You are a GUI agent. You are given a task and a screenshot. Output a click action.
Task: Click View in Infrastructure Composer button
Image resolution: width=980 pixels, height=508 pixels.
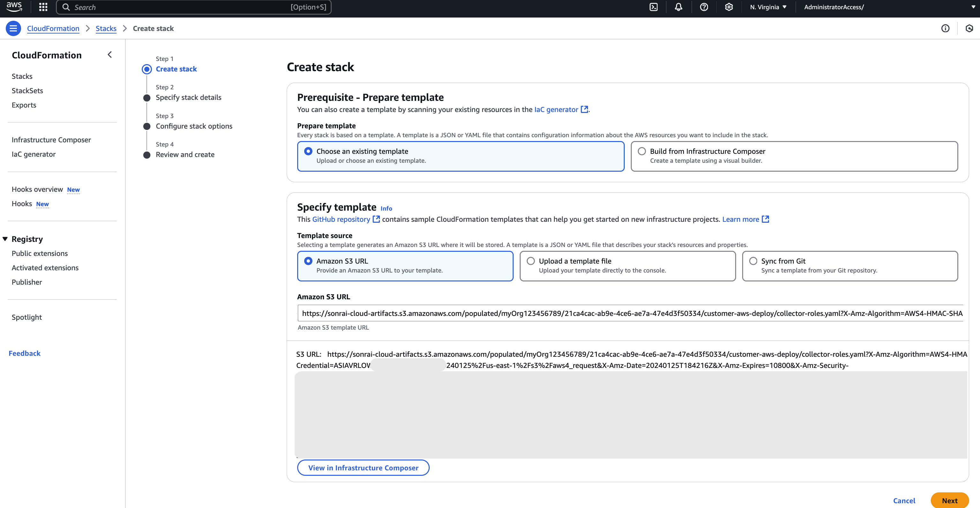363,468
